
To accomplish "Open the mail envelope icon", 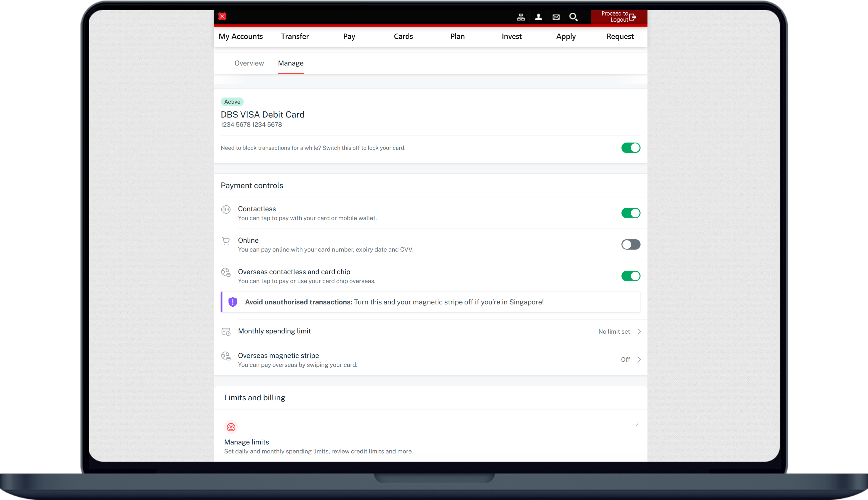I will pos(556,17).
